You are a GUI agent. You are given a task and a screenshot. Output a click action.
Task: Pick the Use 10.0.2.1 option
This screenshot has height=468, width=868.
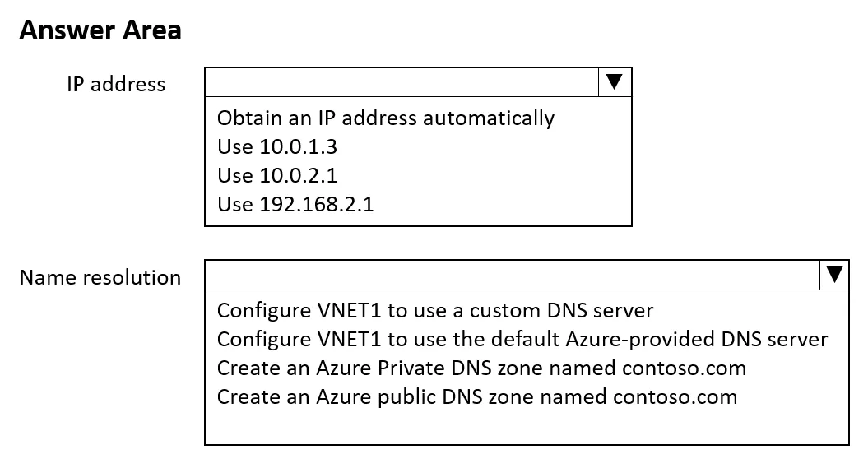click(276, 175)
